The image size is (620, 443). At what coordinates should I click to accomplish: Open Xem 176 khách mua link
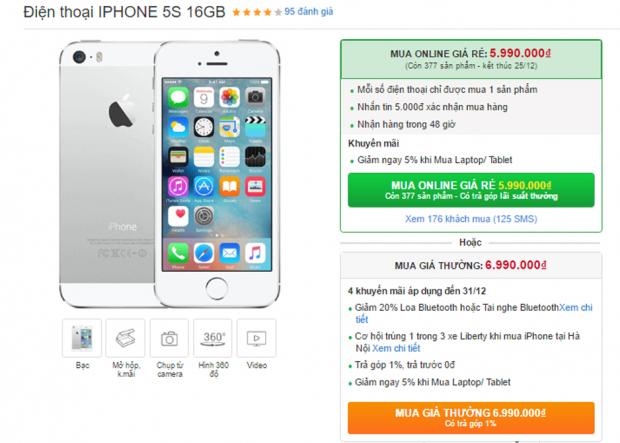[x=471, y=219]
